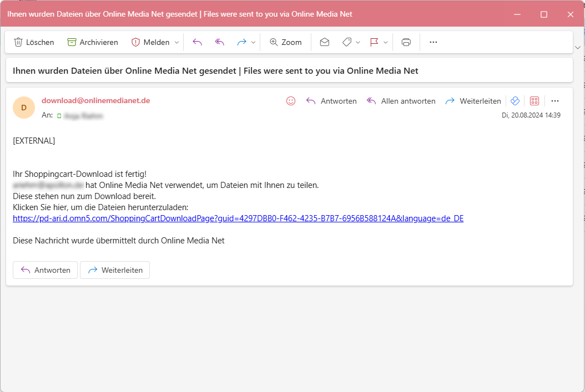Add a reaction with the smiley icon
This screenshot has width=585, height=392.
pos(290,100)
